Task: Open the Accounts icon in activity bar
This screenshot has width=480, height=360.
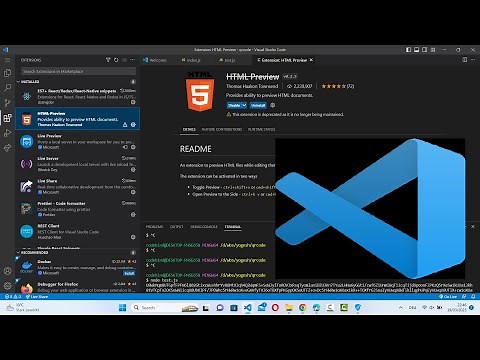Action: pos(7,271)
